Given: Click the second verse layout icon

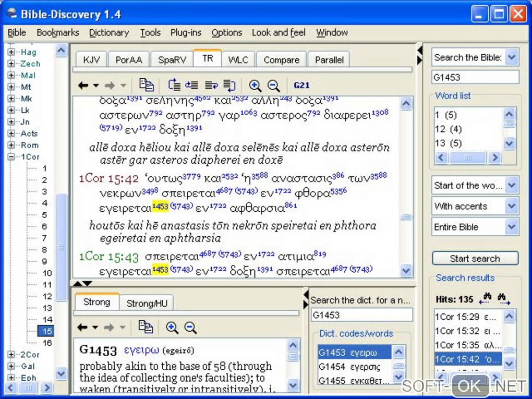Looking at the screenshot, I should click(192, 85).
